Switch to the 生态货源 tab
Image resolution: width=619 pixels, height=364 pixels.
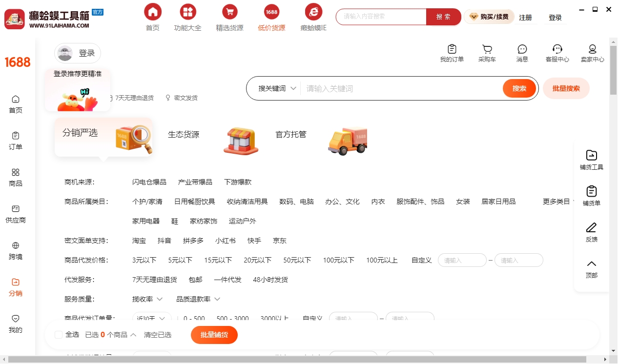(183, 135)
